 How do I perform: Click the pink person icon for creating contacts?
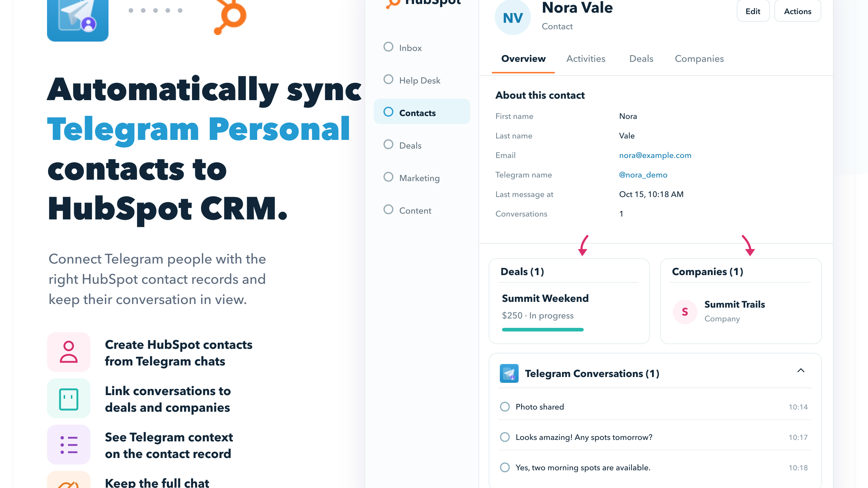point(69,352)
